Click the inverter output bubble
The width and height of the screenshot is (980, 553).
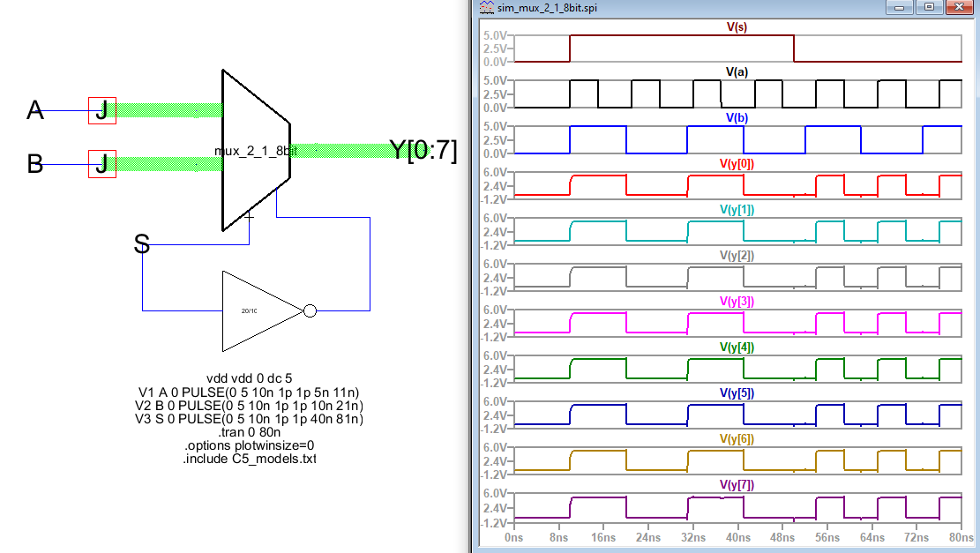[310, 310]
